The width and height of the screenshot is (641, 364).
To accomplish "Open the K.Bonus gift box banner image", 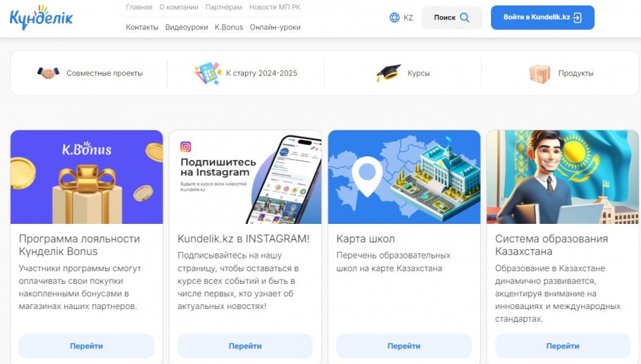I will coord(87,177).
